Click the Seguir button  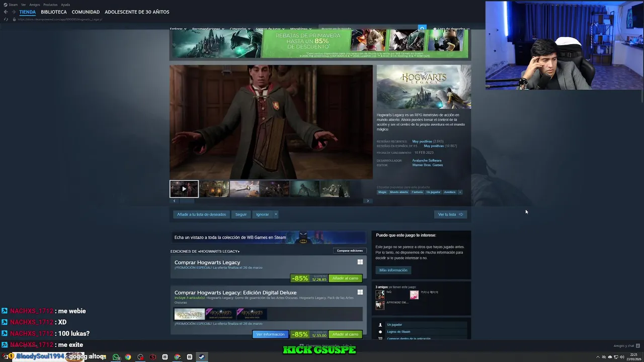(241, 214)
